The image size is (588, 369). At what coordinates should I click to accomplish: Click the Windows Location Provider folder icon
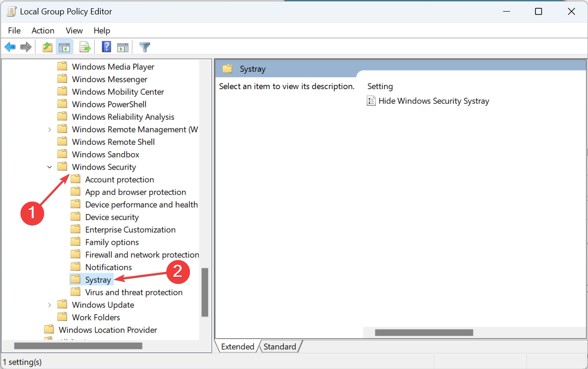coord(49,330)
